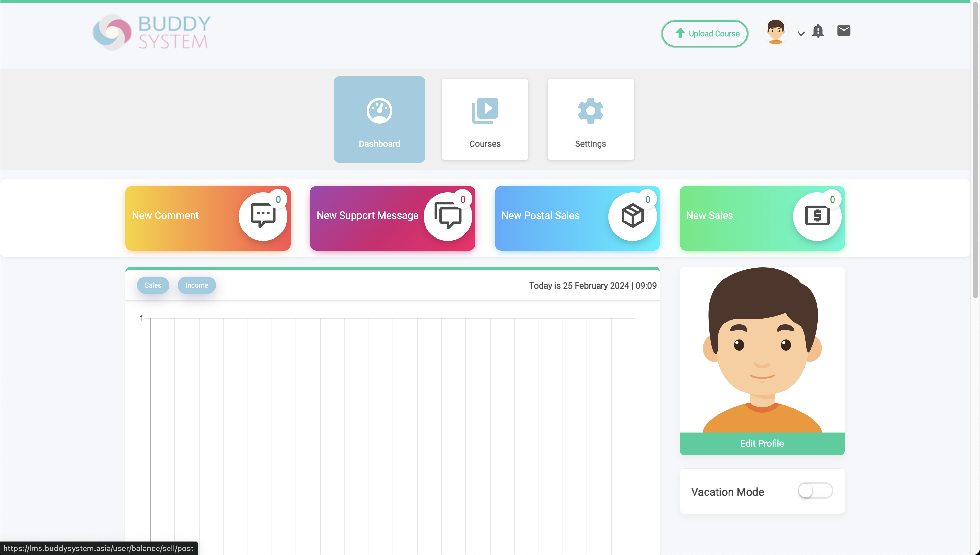Click the Upload Course button

click(705, 34)
